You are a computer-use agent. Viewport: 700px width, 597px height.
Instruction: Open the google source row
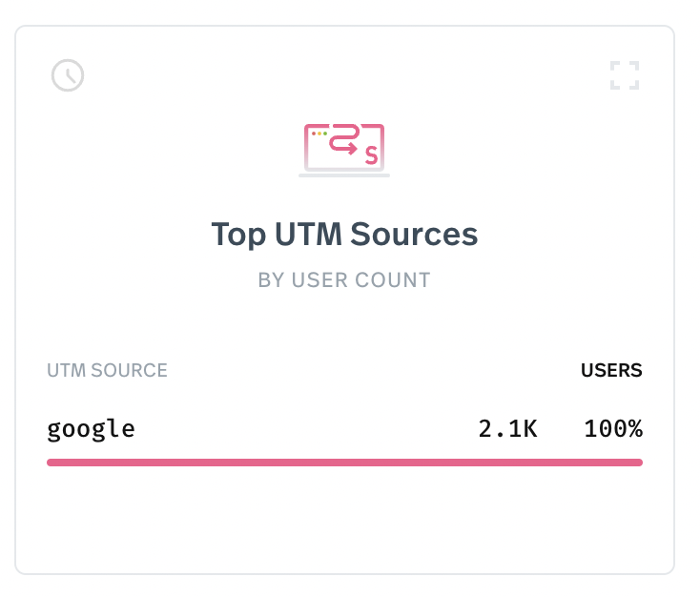344,429
